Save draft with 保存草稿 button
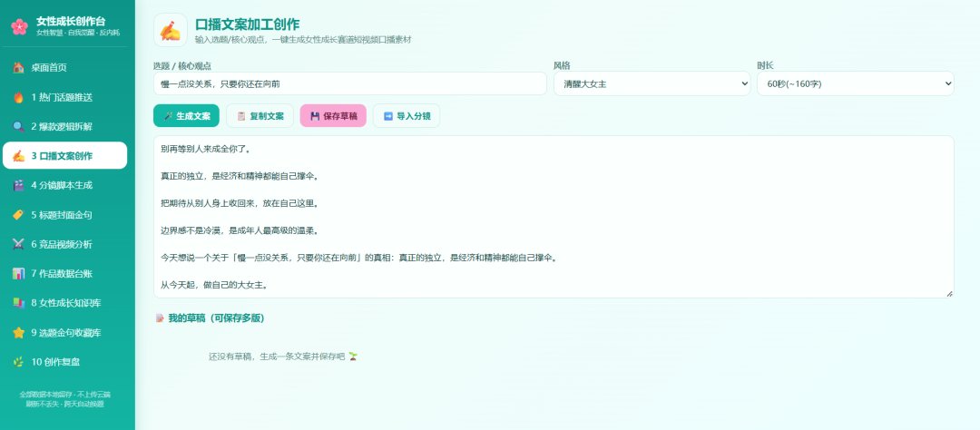 [x=333, y=115]
